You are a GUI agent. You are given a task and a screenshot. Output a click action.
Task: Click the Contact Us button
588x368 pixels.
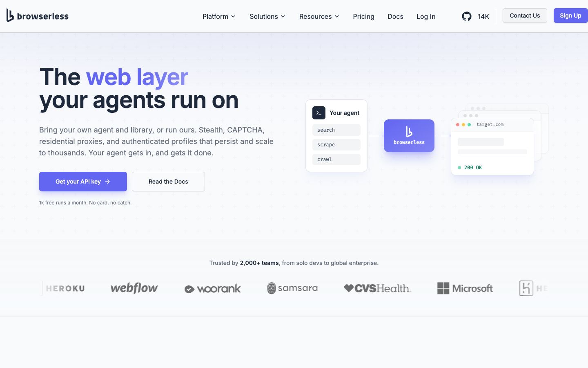pos(525,16)
